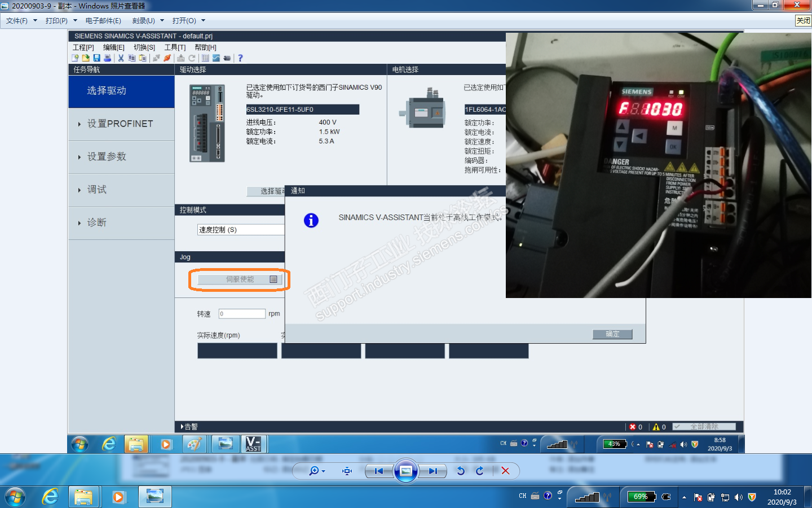
Task: Expand the 调试 navigation item
Action: pos(121,190)
